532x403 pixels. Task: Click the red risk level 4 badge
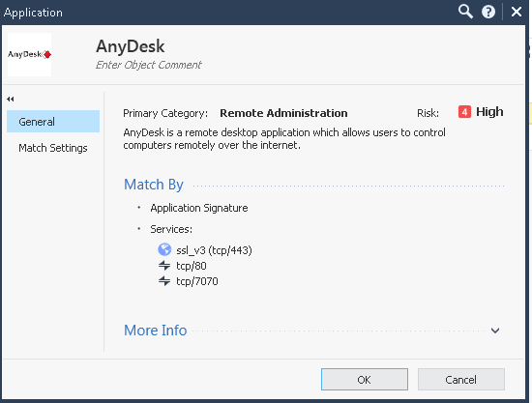tap(464, 112)
